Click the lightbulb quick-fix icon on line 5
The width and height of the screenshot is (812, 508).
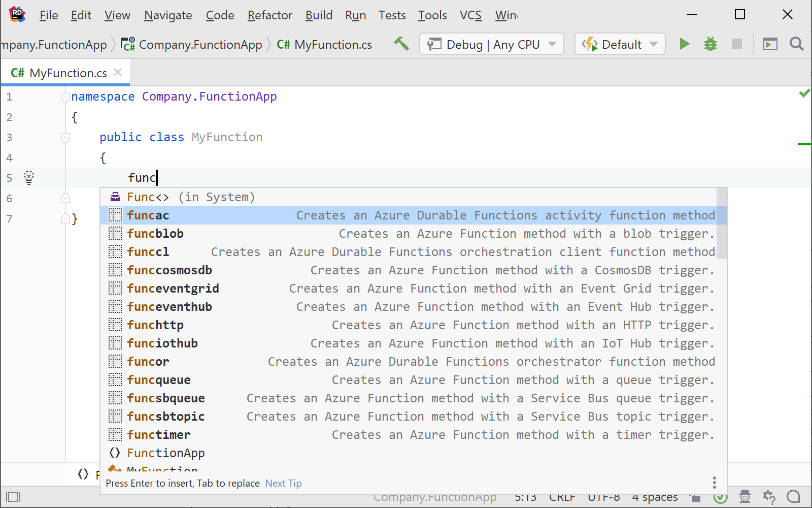click(x=29, y=177)
